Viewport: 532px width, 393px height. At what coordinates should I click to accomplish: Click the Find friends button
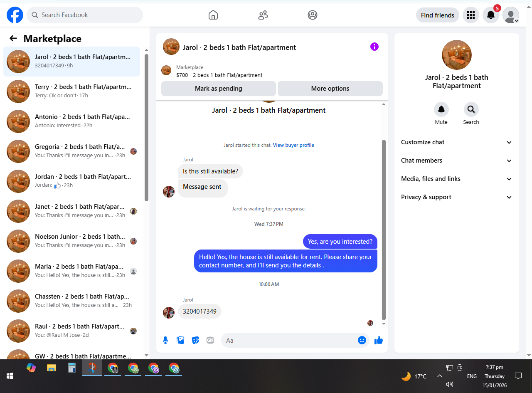(x=437, y=15)
